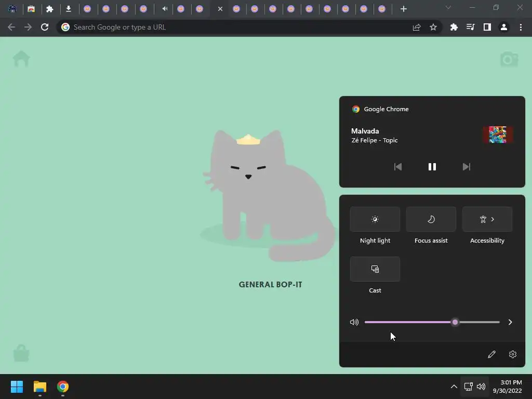Open File Explorer from the taskbar
The image size is (532, 399).
point(39,387)
